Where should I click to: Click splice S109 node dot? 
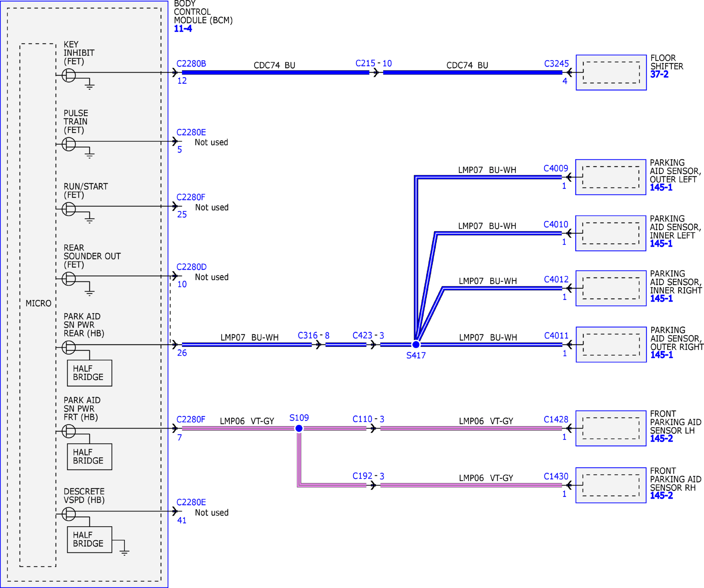299,428
